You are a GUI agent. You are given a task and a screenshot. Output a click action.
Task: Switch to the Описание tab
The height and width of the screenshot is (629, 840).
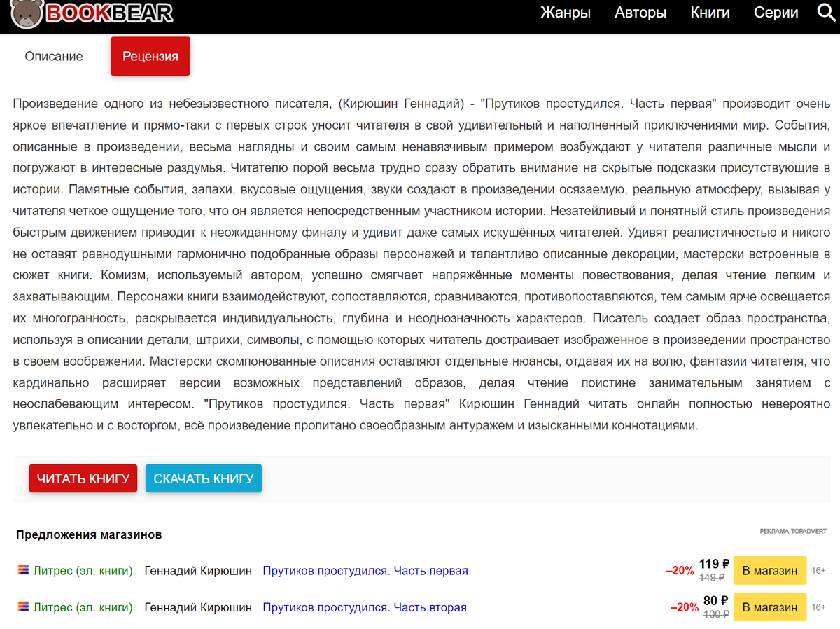(x=53, y=56)
